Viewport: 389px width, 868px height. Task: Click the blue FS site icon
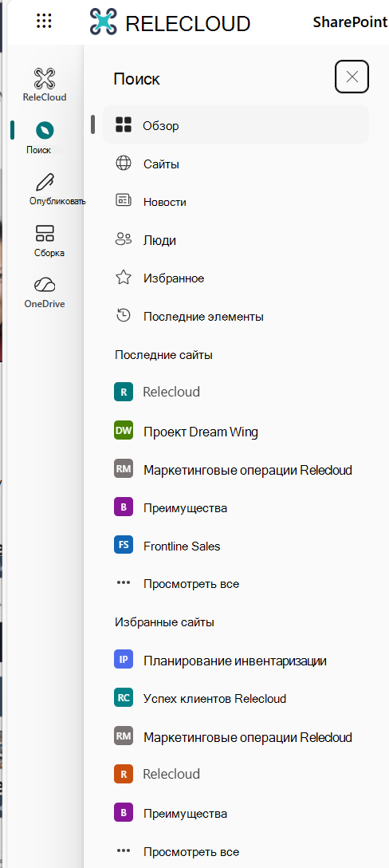124,545
